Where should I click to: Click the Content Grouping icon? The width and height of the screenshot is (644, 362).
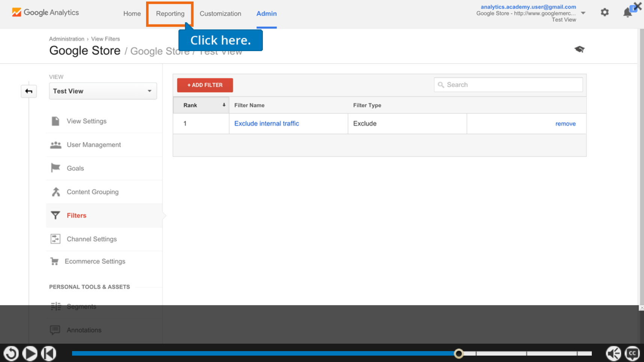[x=56, y=192]
